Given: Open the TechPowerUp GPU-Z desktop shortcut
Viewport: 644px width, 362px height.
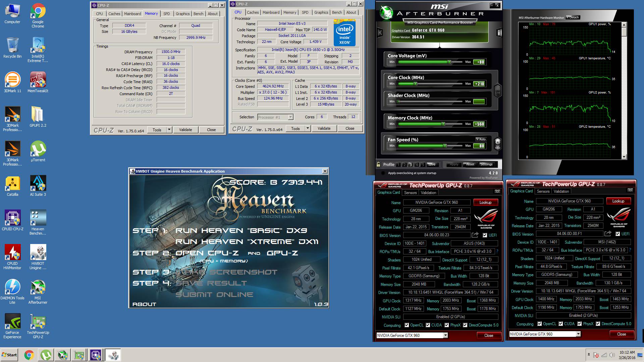Looking at the screenshot, I should pyautogui.click(x=38, y=326).
